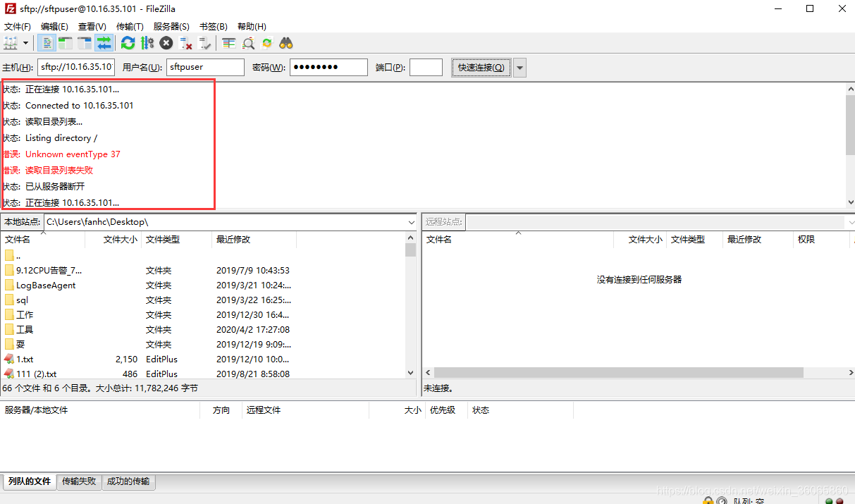Open the 书签(B) menu
855x504 pixels.
[x=214, y=27]
